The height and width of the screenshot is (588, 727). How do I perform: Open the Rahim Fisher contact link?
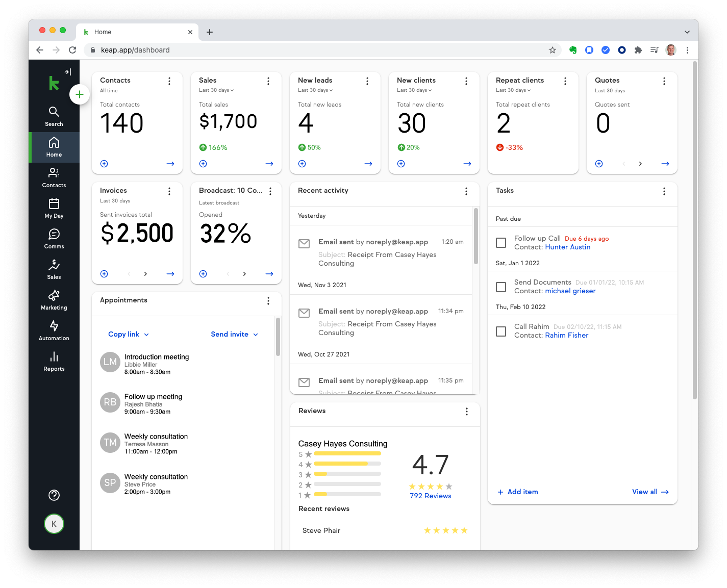(567, 336)
